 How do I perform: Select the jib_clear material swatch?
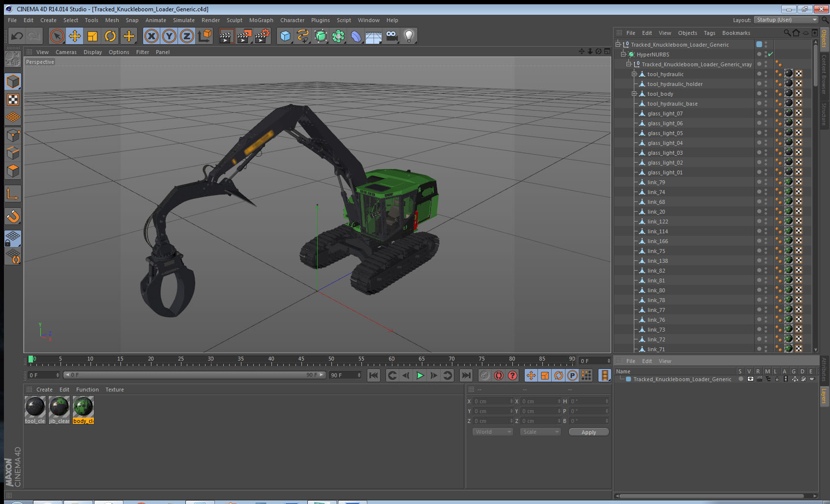tap(59, 410)
